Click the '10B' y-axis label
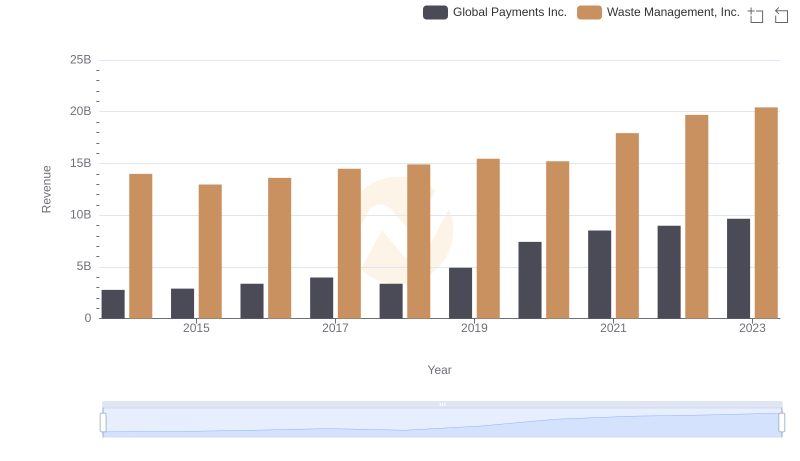800x461 pixels. pos(81,215)
